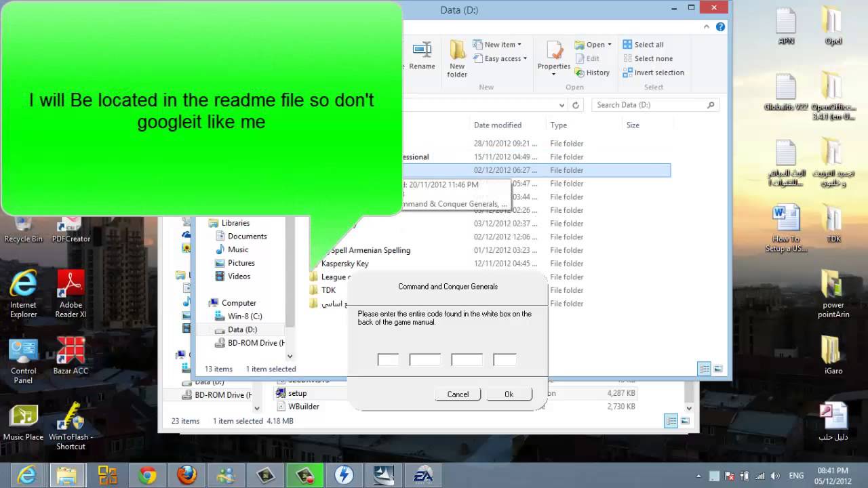Open Adobe Reader XI desktop icon
Image resolution: width=868 pixels, height=488 pixels.
(71, 294)
